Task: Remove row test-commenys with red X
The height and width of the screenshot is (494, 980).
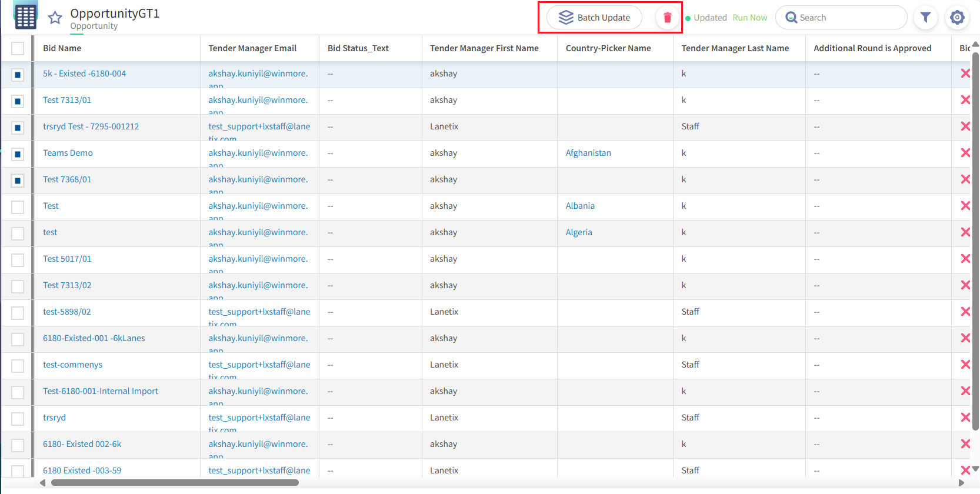Action: click(965, 365)
